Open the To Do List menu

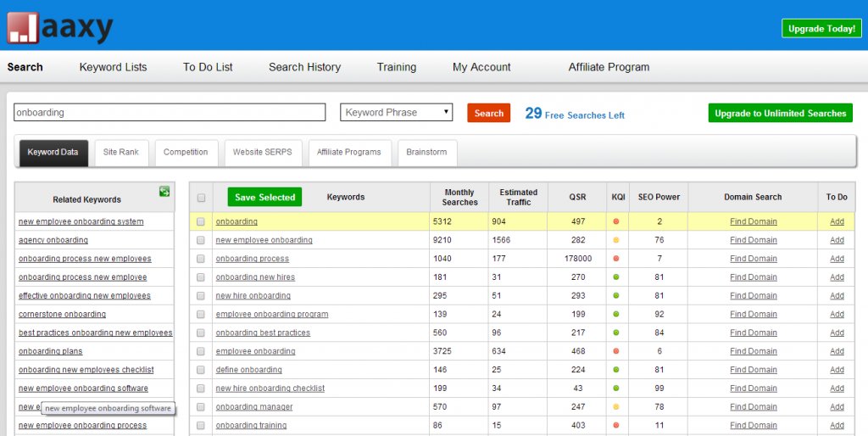coord(208,67)
